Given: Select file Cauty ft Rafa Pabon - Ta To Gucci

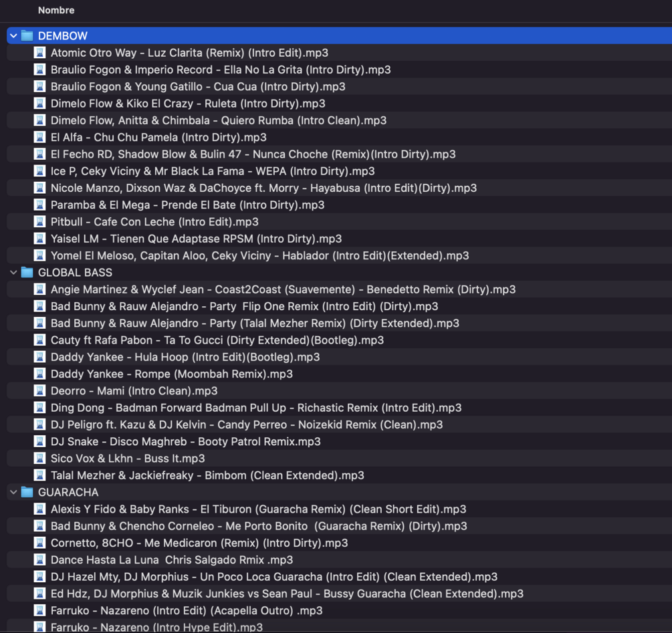Looking at the screenshot, I should tap(217, 340).
